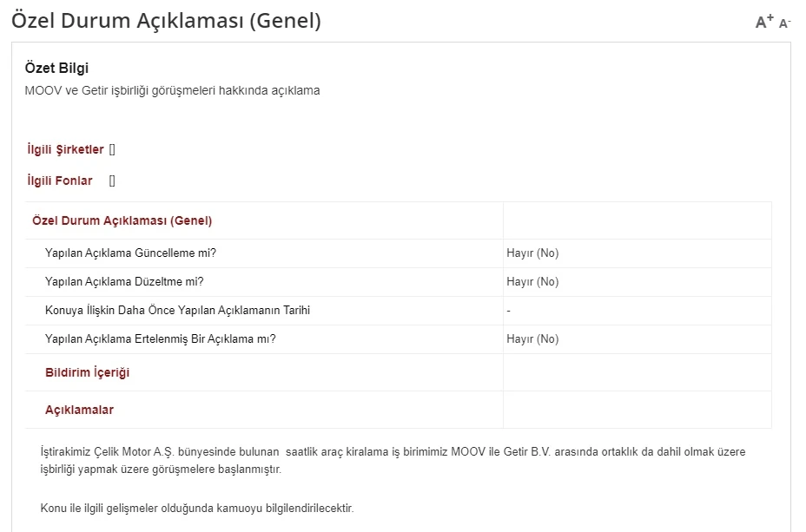The height and width of the screenshot is (532, 806).
Task: Click the icon next to İlgili Fonlar label
Action: click(x=110, y=180)
